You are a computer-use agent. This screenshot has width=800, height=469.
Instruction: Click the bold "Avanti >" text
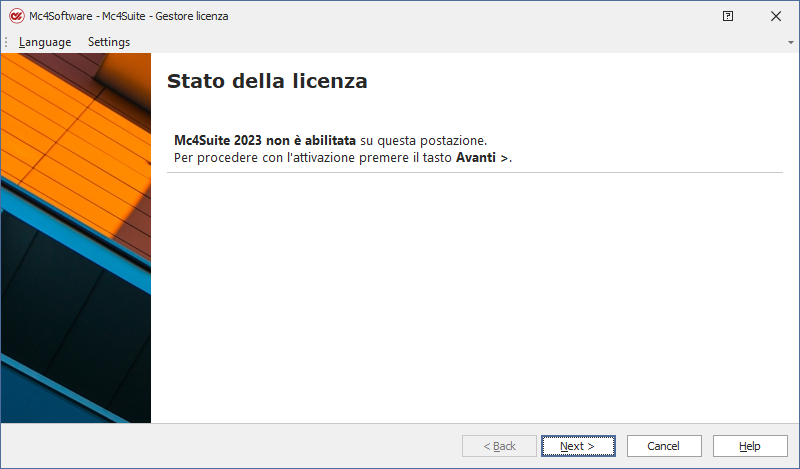(x=483, y=158)
